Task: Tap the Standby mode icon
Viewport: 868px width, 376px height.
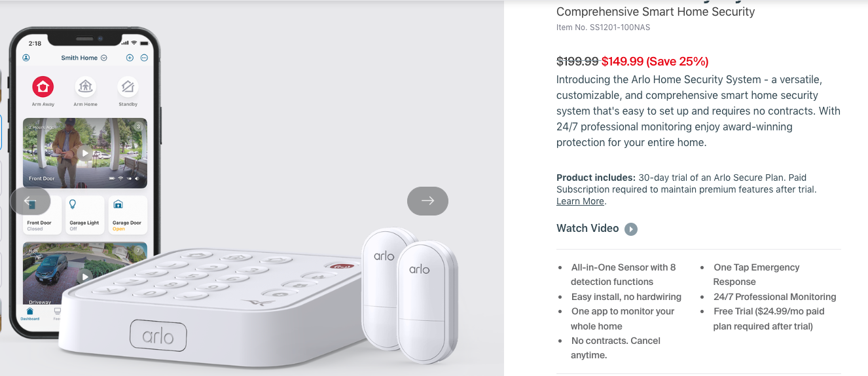Action: 128,86
